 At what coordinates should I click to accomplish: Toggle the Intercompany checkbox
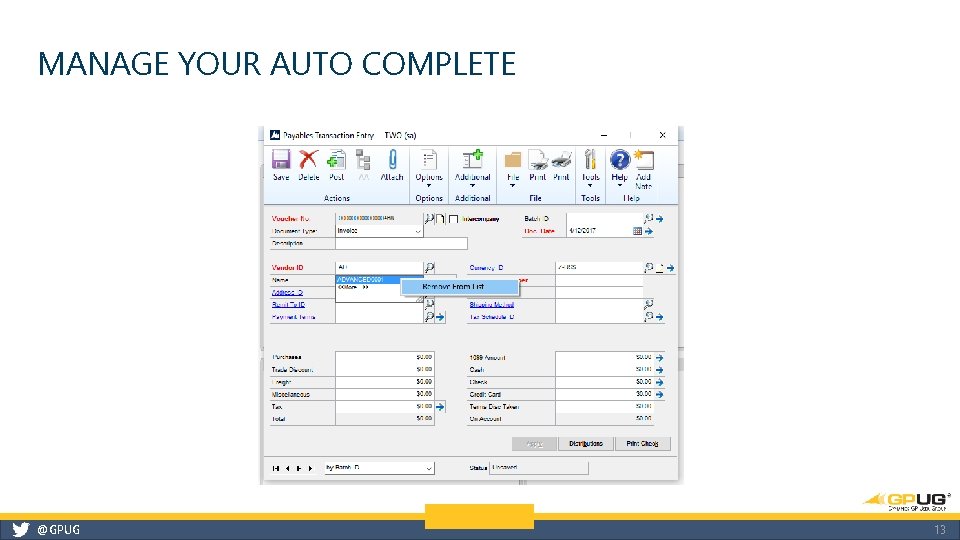coord(453,219)
